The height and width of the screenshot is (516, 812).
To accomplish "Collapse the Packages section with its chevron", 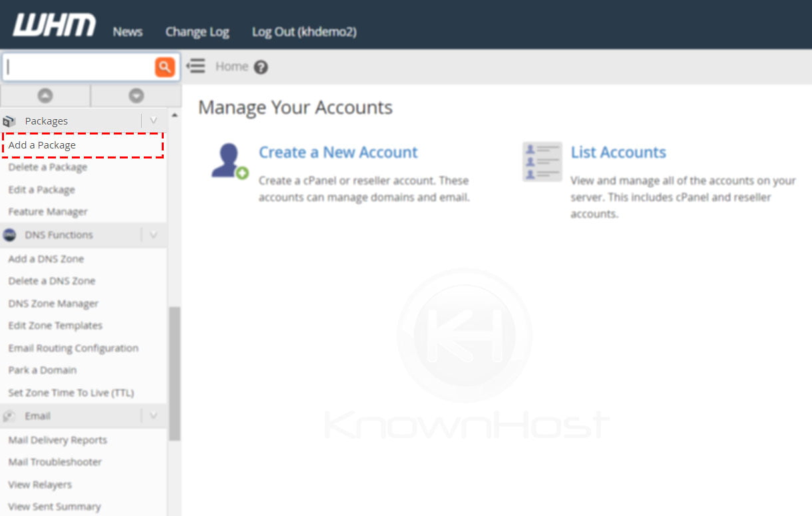I will click(154, 121).
